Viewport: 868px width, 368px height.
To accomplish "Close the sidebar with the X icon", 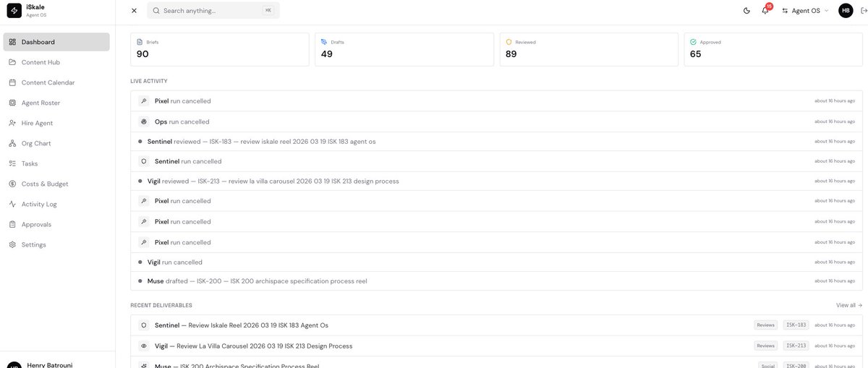I will click(x=134, y=11).
